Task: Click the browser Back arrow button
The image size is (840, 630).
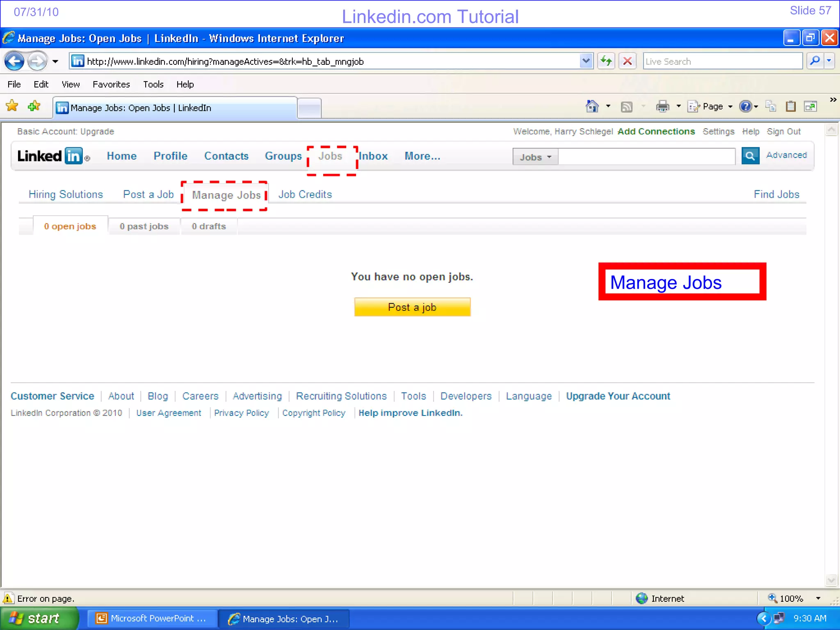Action: pyautogui.click(x=15, y=62)
